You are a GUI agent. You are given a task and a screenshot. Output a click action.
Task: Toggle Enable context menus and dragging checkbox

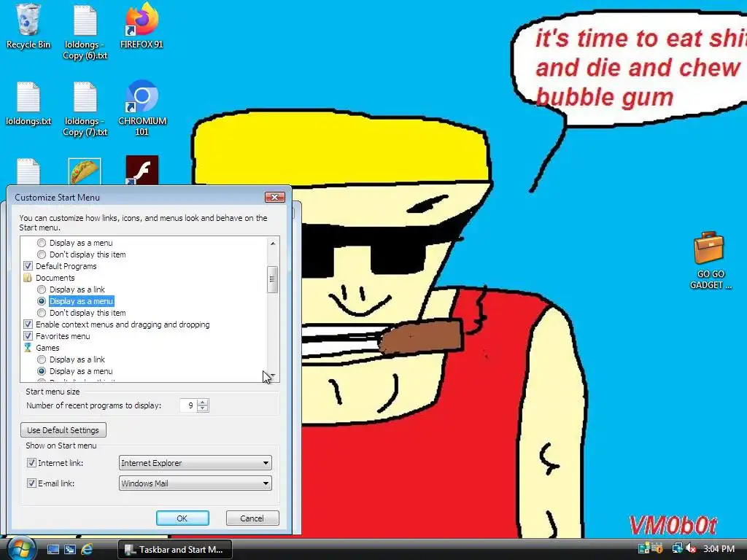(28, 324)
